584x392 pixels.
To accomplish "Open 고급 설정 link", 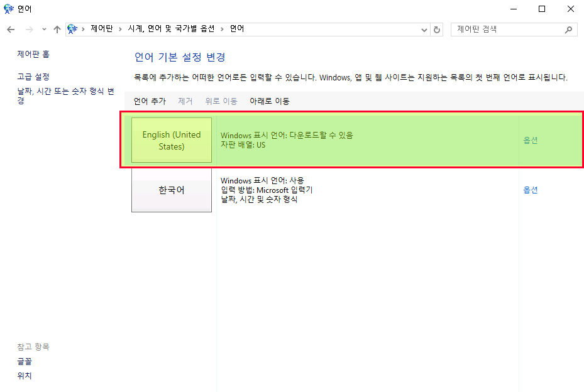I will [x=33, y=77].
